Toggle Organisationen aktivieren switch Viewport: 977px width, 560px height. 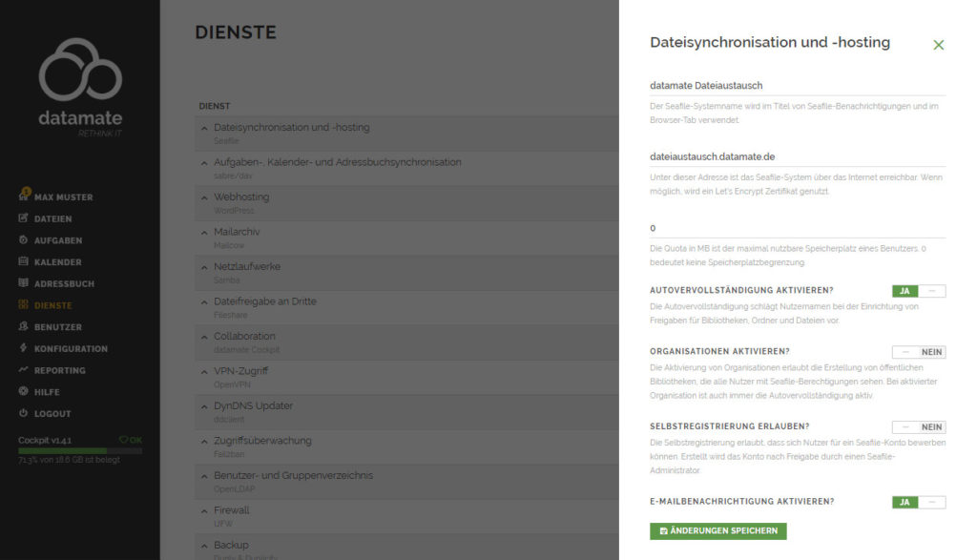pyautogui.click(x=919, y=352)
